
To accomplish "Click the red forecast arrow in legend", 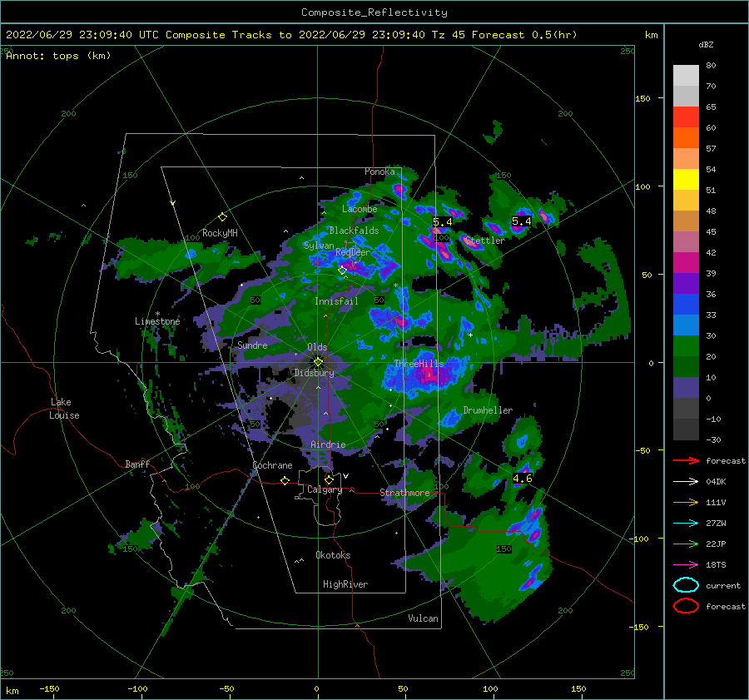I will point(686,460).
